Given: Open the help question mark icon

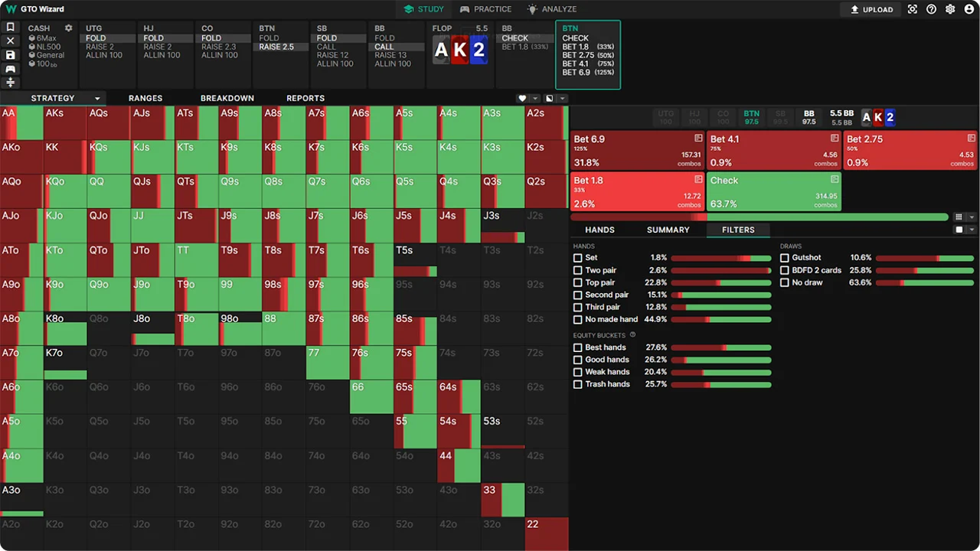Looking at the screenshot, I should pos(931,9).
